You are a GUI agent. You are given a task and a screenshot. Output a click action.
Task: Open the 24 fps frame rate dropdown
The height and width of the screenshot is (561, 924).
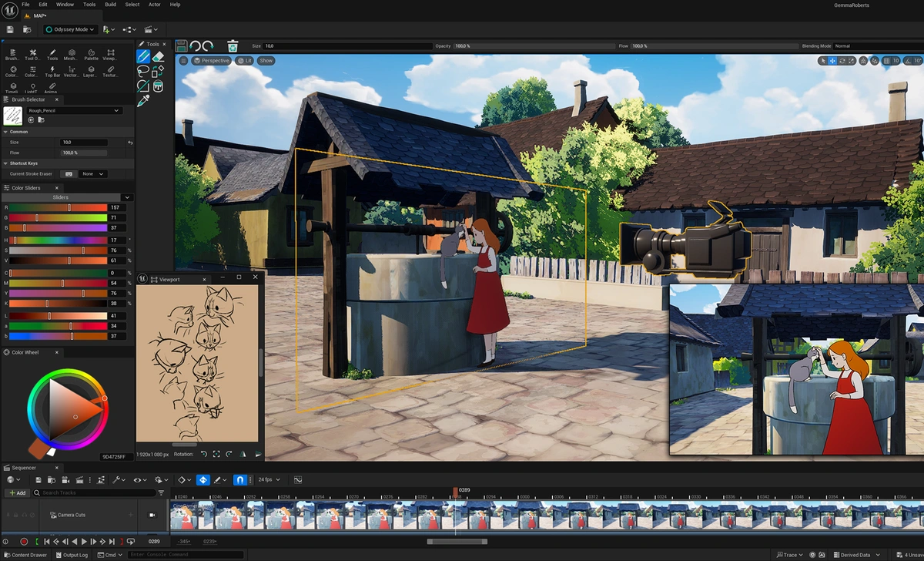(x=269, y=479)
